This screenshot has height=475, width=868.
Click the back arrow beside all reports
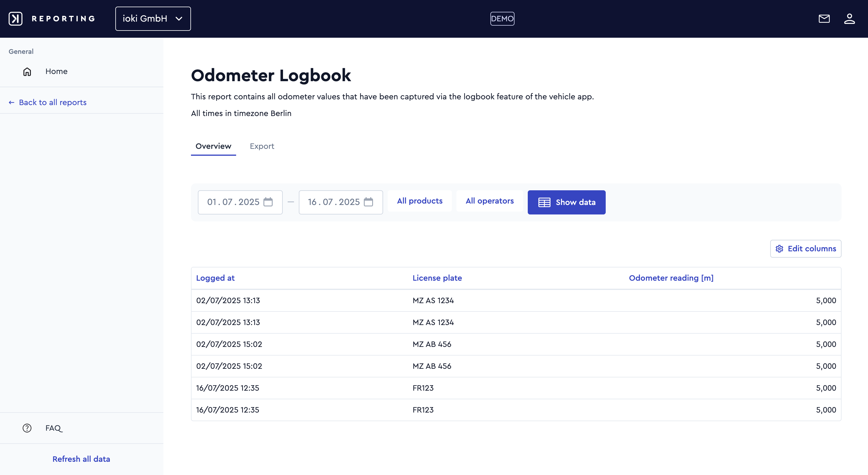(12, 102)
